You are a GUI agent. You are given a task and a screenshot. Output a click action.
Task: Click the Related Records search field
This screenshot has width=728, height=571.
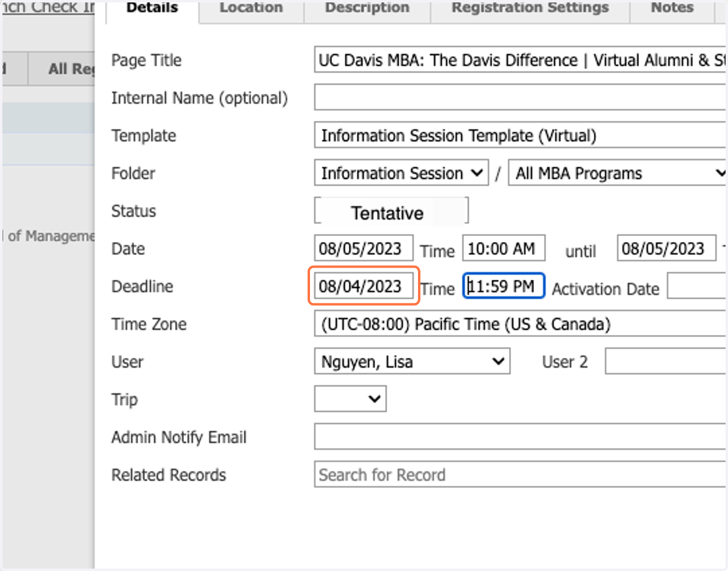coord(521,475)
